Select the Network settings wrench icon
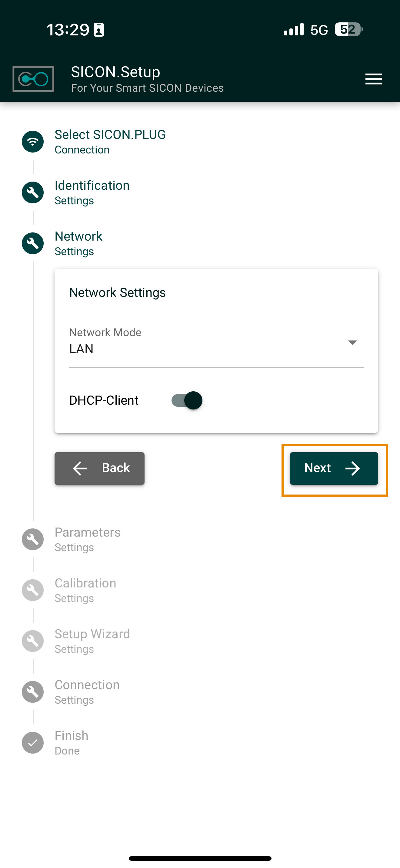This screenshot has height=868, width=400. pyautogui.click(x=33, y=243)
